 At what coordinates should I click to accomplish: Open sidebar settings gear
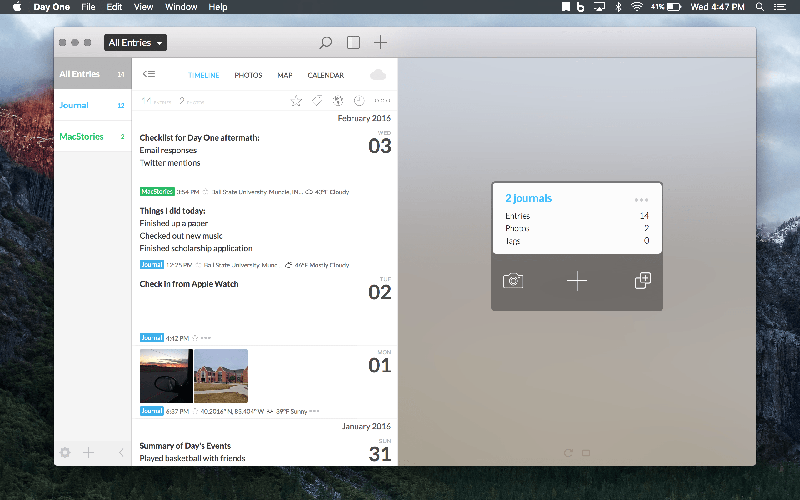click(65, 453)
